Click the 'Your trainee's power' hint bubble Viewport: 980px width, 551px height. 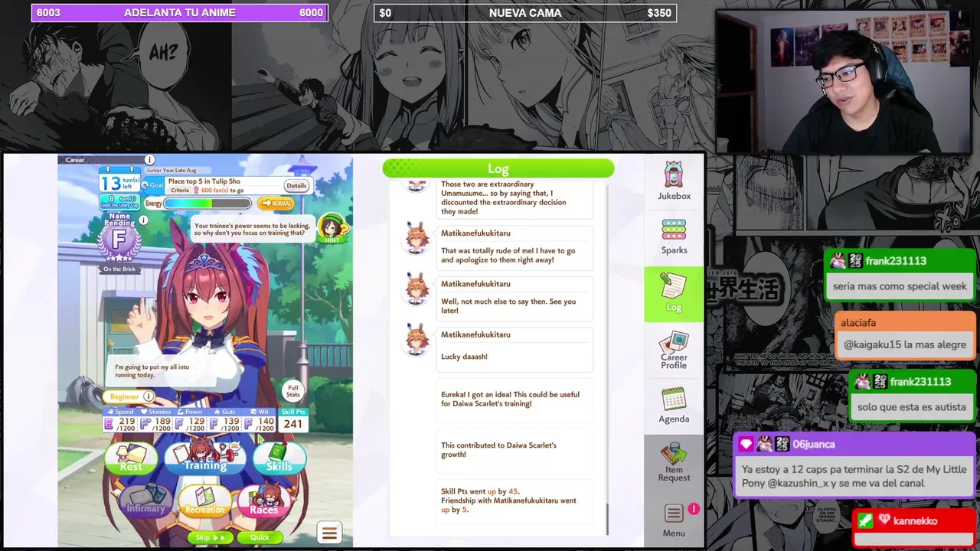tap(253, 230)
